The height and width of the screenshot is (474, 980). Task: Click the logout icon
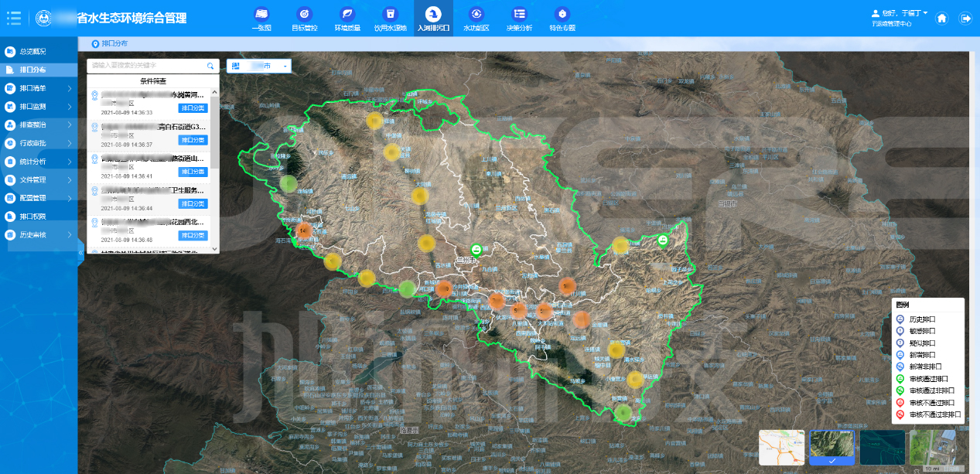965,19
